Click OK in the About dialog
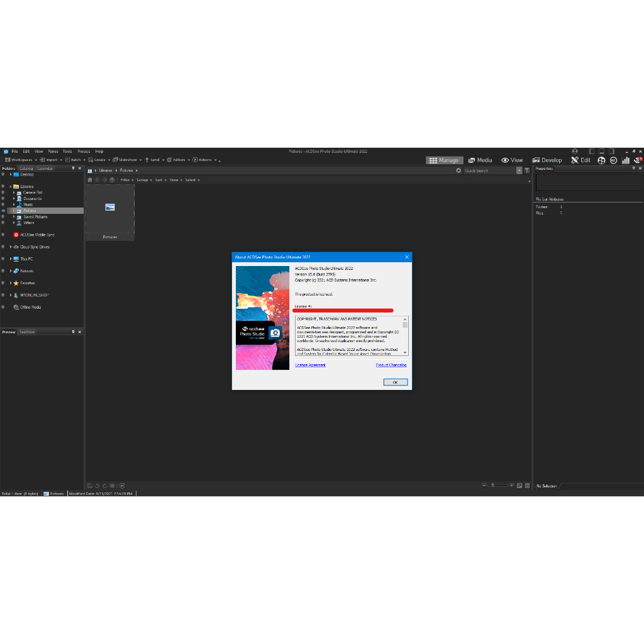Image resolution: width=644 pixels, height=644 pixels. [x=395, y=382]
